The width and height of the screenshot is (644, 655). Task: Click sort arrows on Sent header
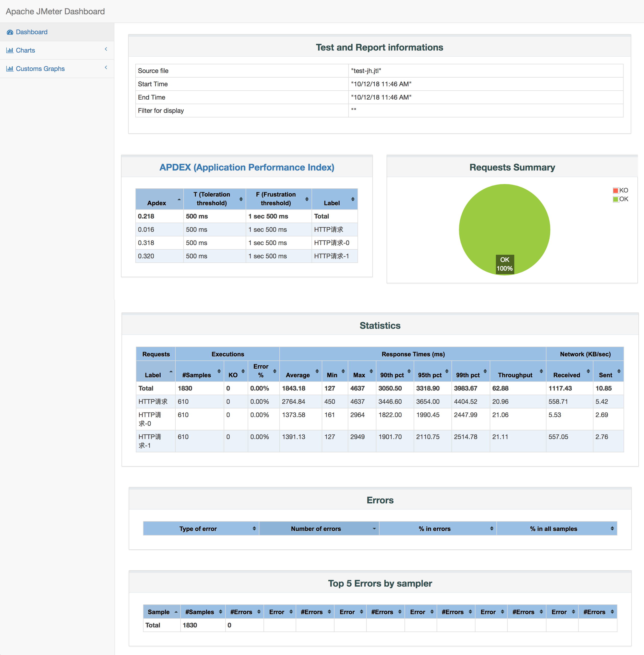[619, 371]
